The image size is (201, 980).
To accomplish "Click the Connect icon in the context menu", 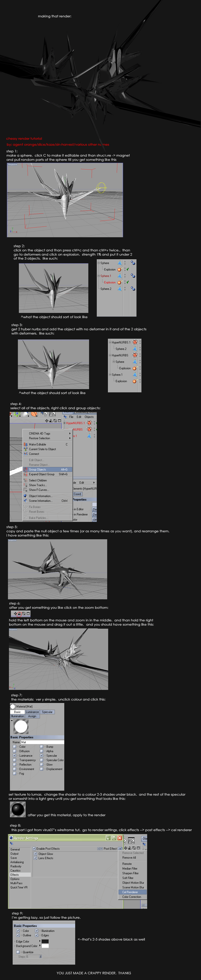I will [x=26, y=454].
